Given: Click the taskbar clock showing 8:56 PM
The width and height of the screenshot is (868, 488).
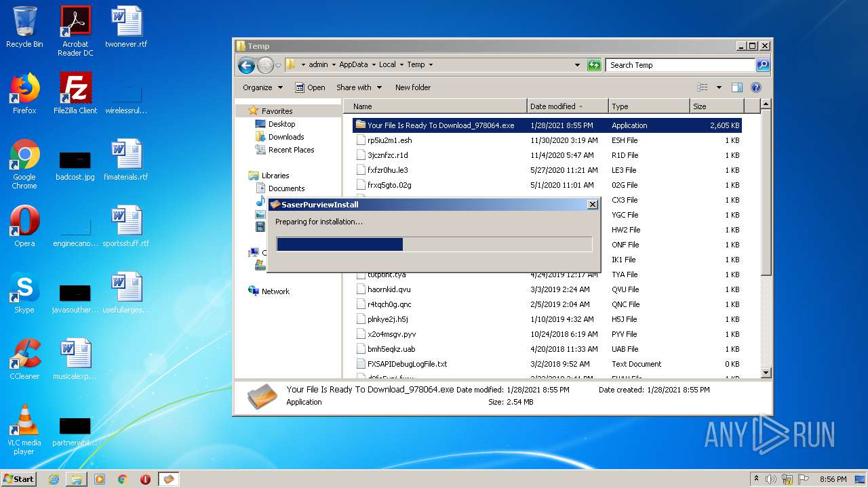Looking at the screenshot, I should coord(833,479).
